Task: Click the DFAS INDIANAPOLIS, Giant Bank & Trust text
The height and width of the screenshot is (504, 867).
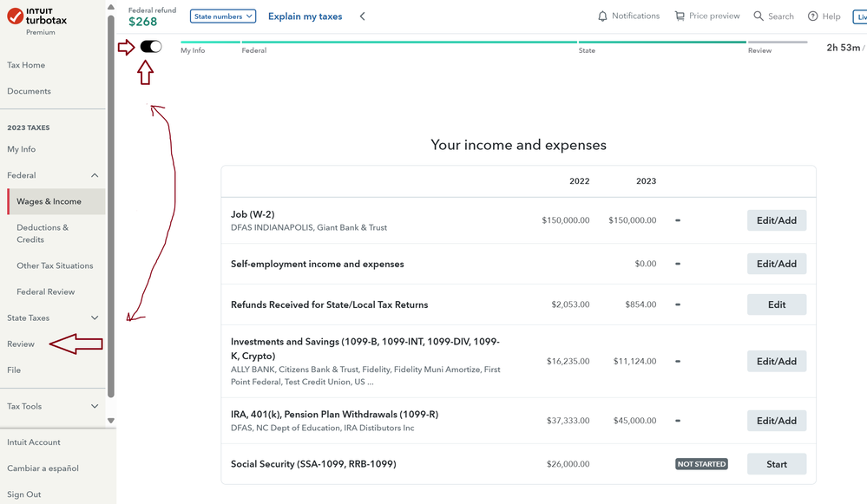Action: tap(309, 227)
